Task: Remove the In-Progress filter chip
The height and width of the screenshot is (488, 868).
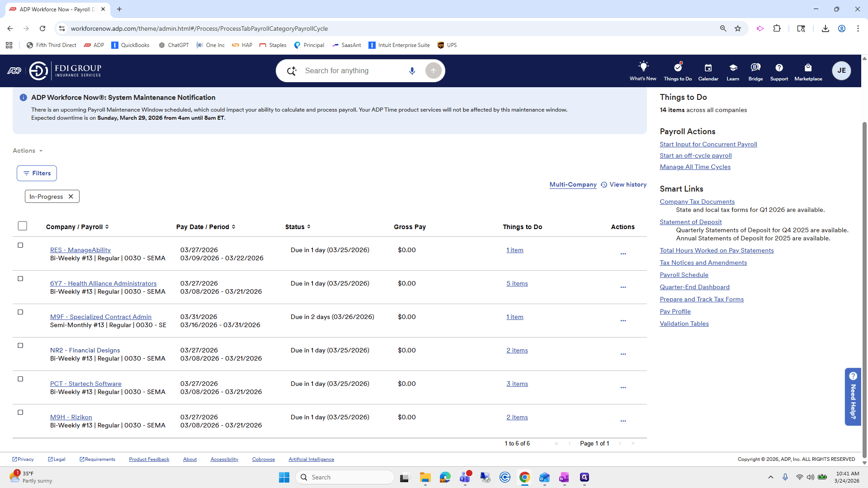Action: coord(71,197)
